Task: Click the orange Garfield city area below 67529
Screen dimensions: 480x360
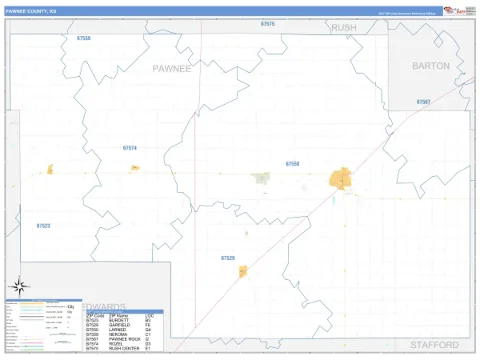Action: (x=243, y=271)
